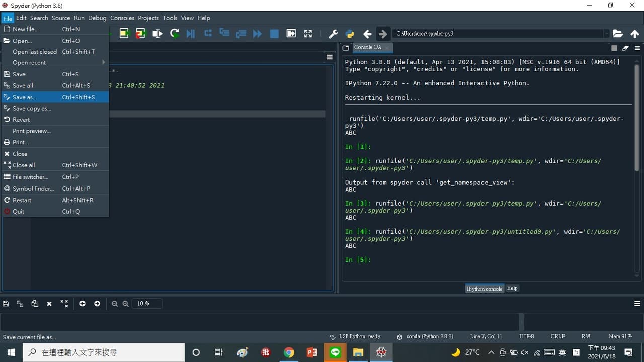The width and height of the screenshot is (644, 362).
Task: Choose Close all from the File menu
Action: pos(55,165)
